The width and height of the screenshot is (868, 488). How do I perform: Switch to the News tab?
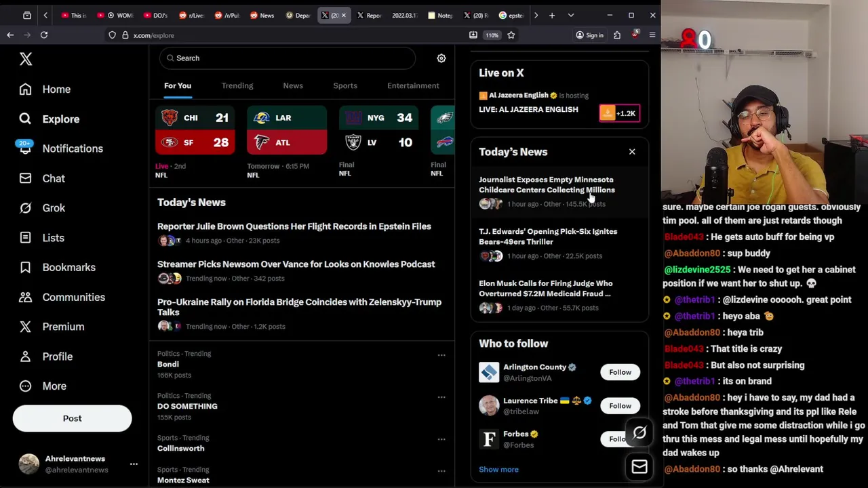[x=293, y=86]
